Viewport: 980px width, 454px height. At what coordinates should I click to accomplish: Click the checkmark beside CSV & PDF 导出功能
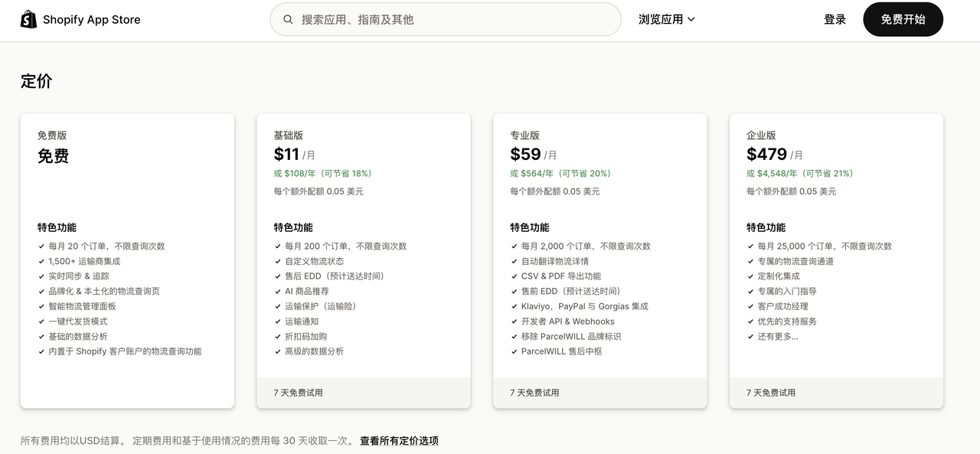click(x=514, y=276)
